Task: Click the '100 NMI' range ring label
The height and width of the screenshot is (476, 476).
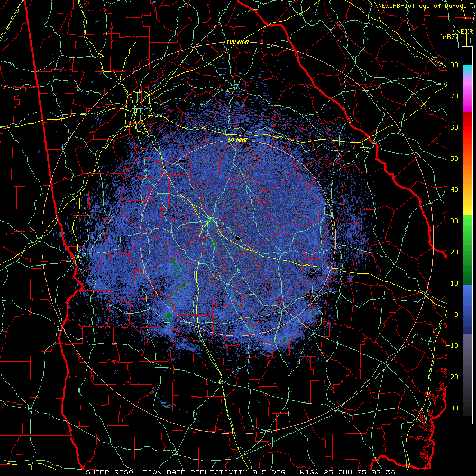Action: (x=237, y=42)
